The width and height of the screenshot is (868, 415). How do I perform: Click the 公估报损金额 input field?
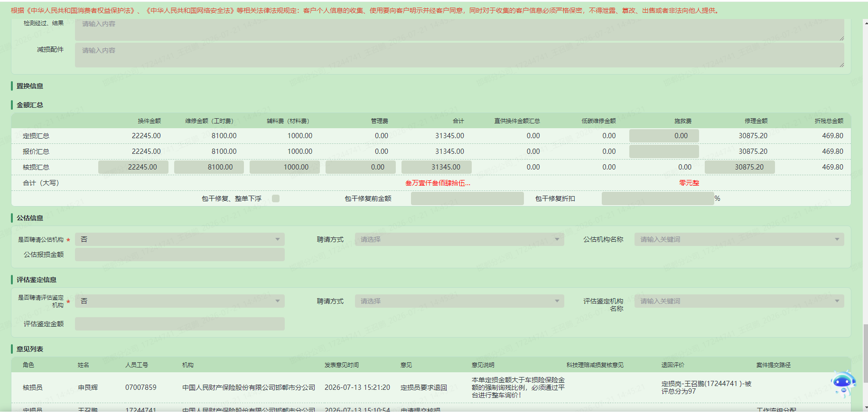180,255
